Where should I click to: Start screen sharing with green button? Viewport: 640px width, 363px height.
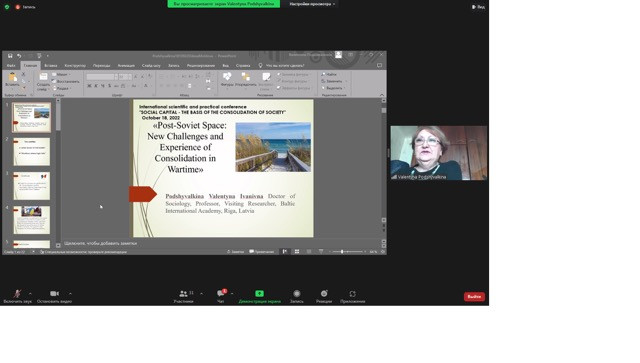[260, 296]
